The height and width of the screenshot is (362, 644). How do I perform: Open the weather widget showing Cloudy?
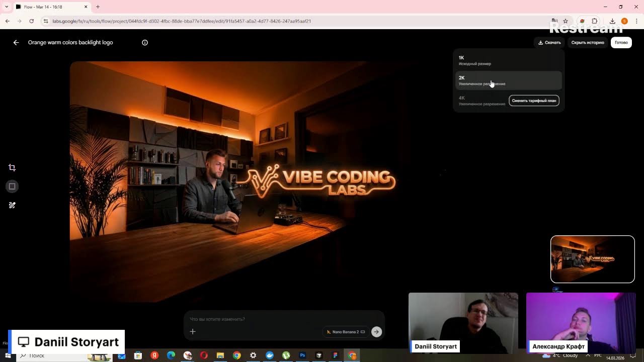click(560, 355)
